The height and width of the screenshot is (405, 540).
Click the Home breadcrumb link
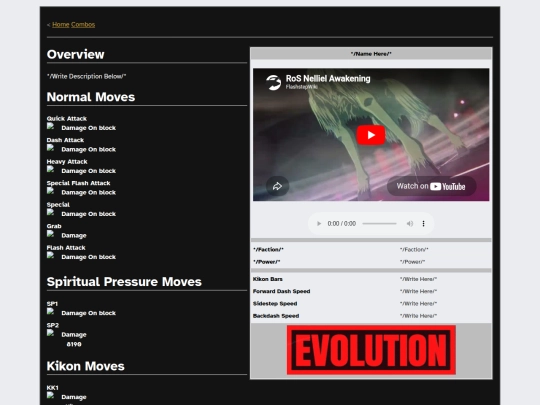(61, 24)
